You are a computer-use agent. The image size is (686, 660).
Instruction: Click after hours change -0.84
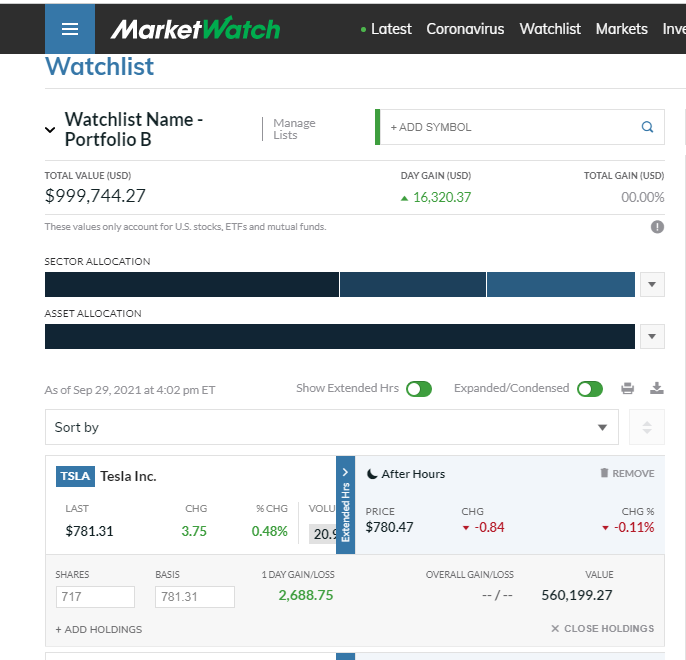coord(489,527)
